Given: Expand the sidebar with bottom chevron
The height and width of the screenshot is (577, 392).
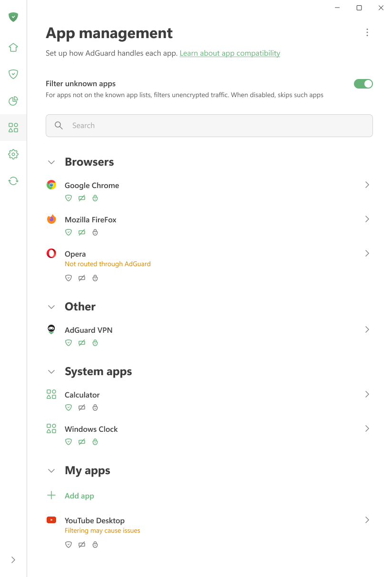Looking at the screenshot, I should [13, 560].
